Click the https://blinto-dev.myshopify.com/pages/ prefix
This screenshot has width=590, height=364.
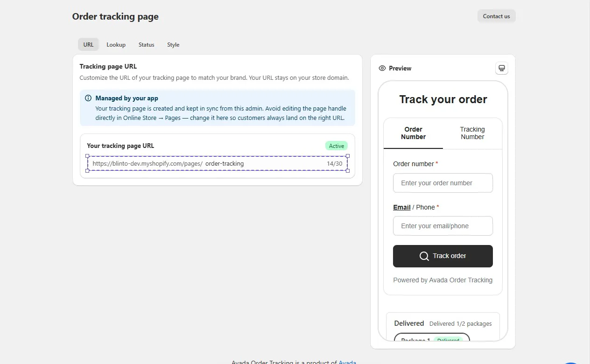pos(147,164)
